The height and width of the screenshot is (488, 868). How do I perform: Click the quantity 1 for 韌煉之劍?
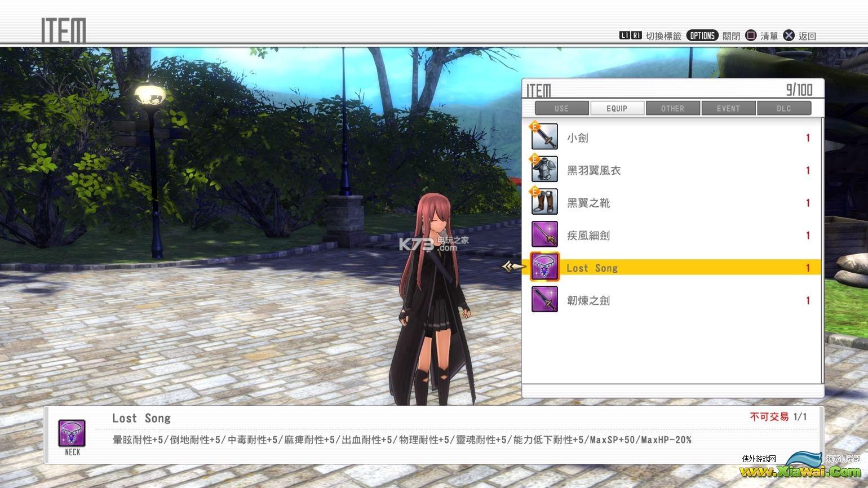(808, 300)
